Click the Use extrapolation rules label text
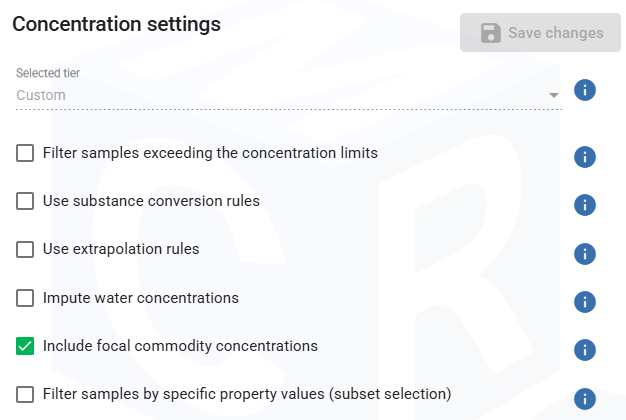The image size is (626, 420). [121, 249]
